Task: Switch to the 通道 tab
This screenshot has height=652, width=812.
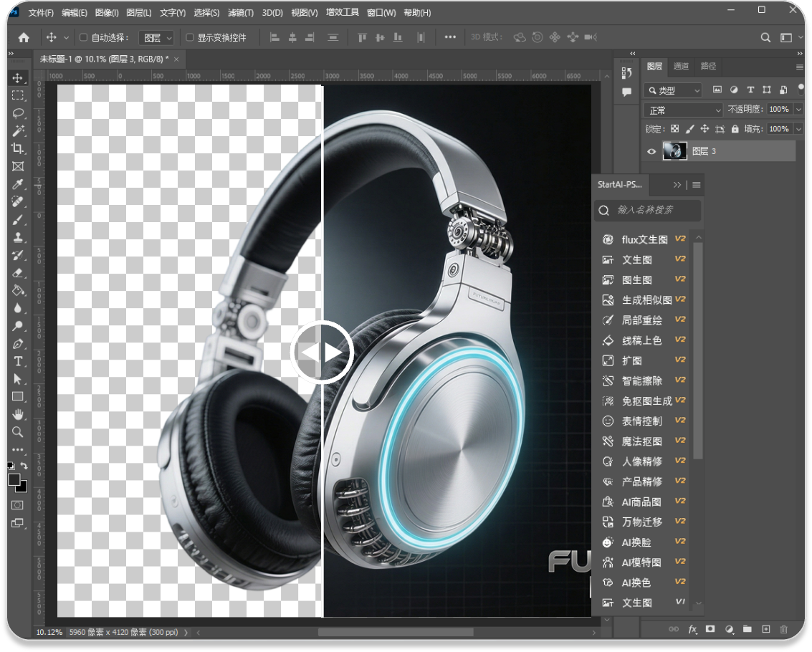Action: point(681,66)
